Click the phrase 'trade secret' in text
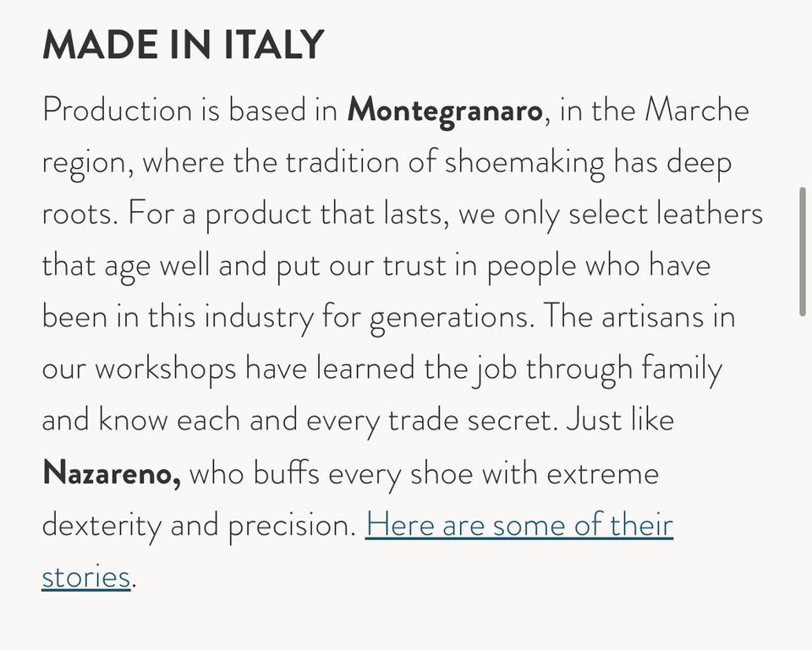Screen dimensions: 812x650 (472, 421)
